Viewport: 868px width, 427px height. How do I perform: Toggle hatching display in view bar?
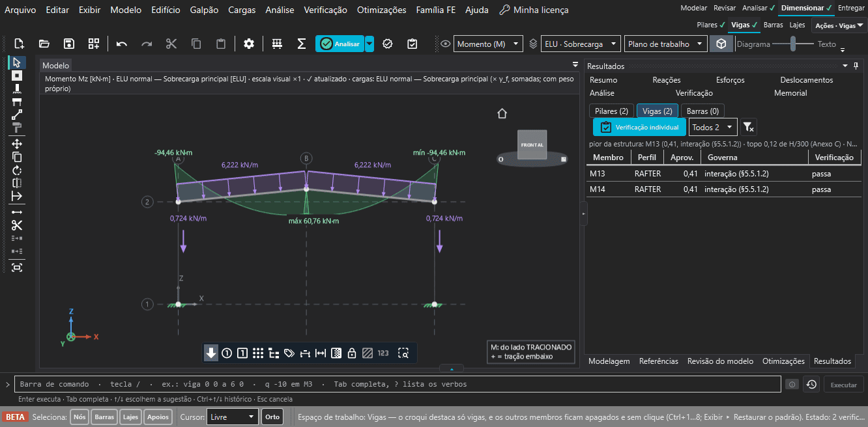coord(368,353)
